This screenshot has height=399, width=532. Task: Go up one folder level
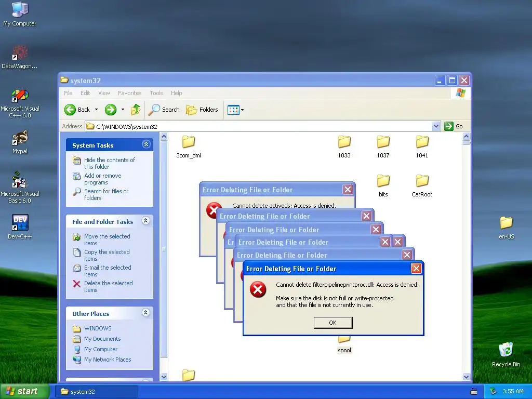[136, 110]
